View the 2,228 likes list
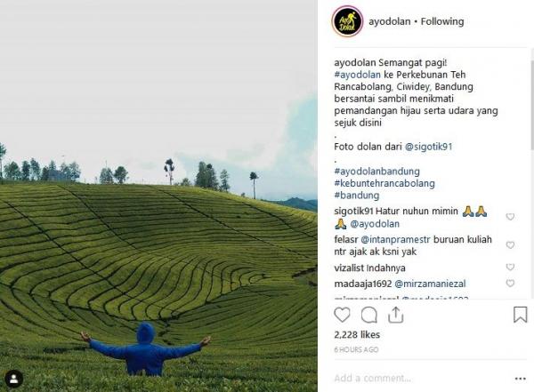 357,335
